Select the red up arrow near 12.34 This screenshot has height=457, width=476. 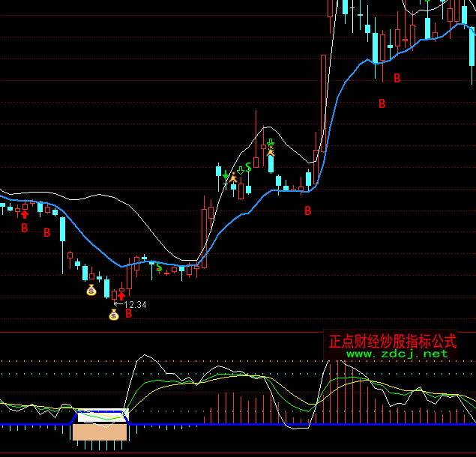click(x=121, y=297)
